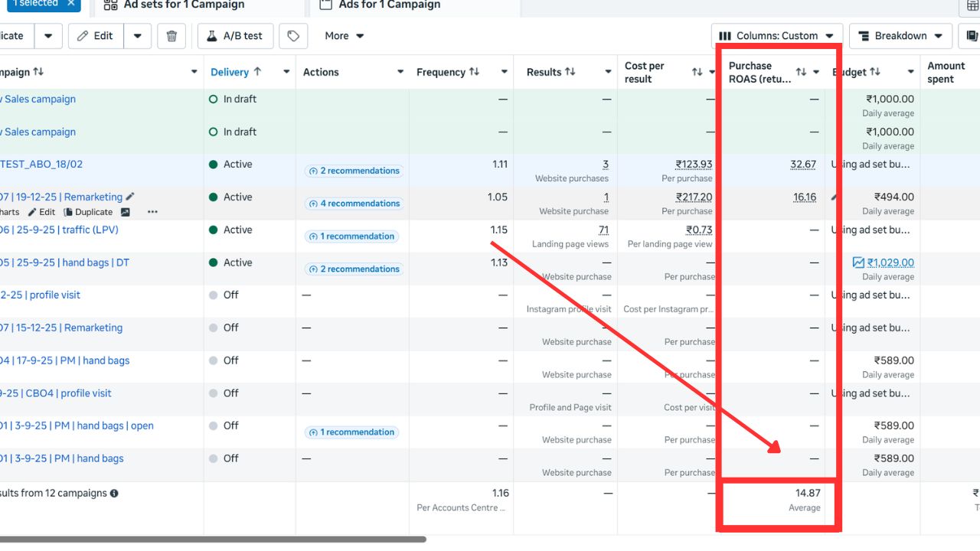Image resolution: width=980 pixels, height=551 pixels.
Task: Click the info icon beside 'from 12 campaigns'
Action: (x=114, y=494)
